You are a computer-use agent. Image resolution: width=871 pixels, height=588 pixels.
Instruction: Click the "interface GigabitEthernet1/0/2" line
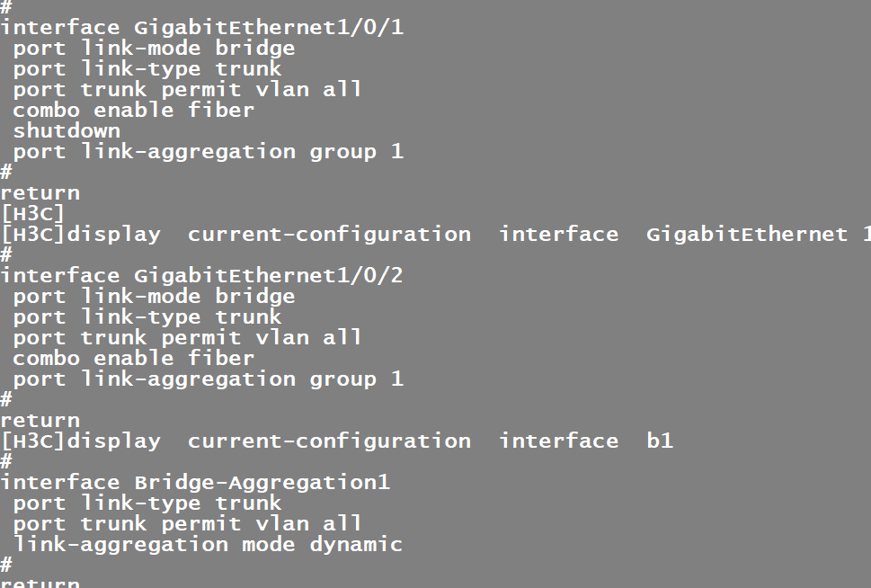tap(201, 276)
